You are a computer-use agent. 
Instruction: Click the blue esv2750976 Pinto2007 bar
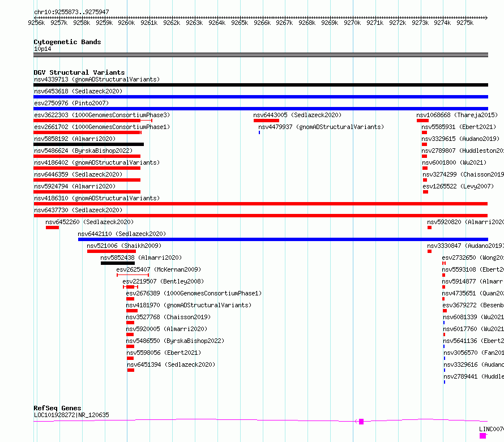click(260, 109)
